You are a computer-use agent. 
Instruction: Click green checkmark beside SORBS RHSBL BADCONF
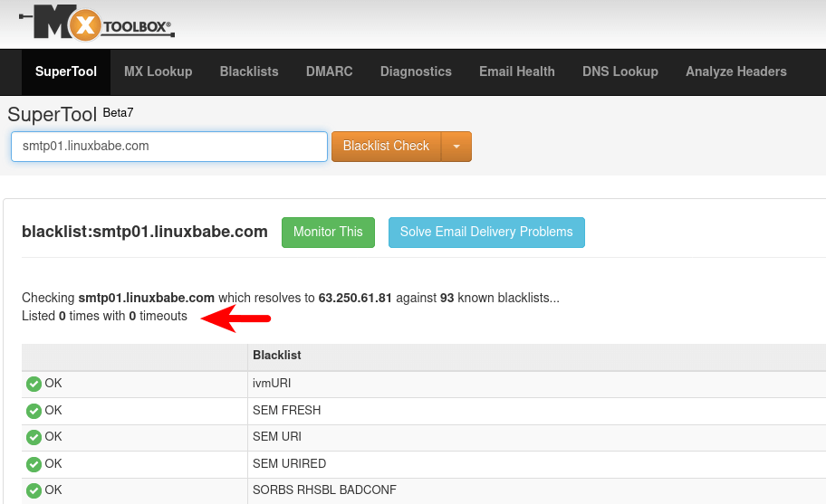tap(34, 490)
